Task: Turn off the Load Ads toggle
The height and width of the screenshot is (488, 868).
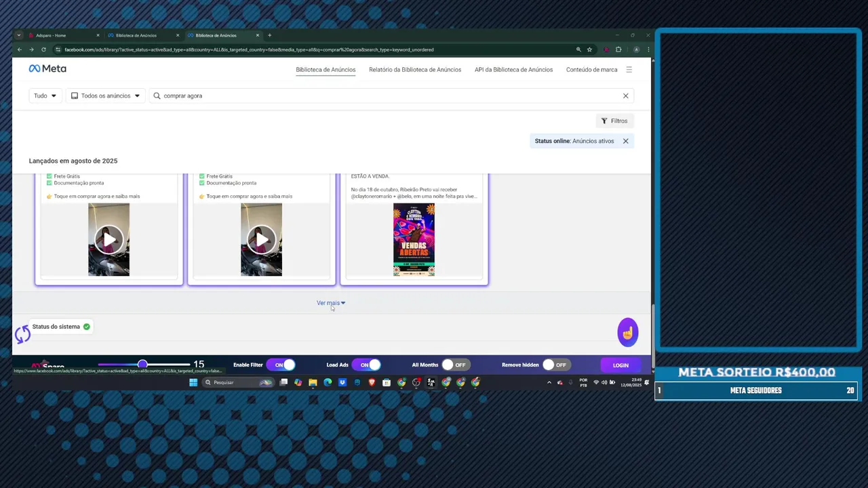Action: (366, 365)
